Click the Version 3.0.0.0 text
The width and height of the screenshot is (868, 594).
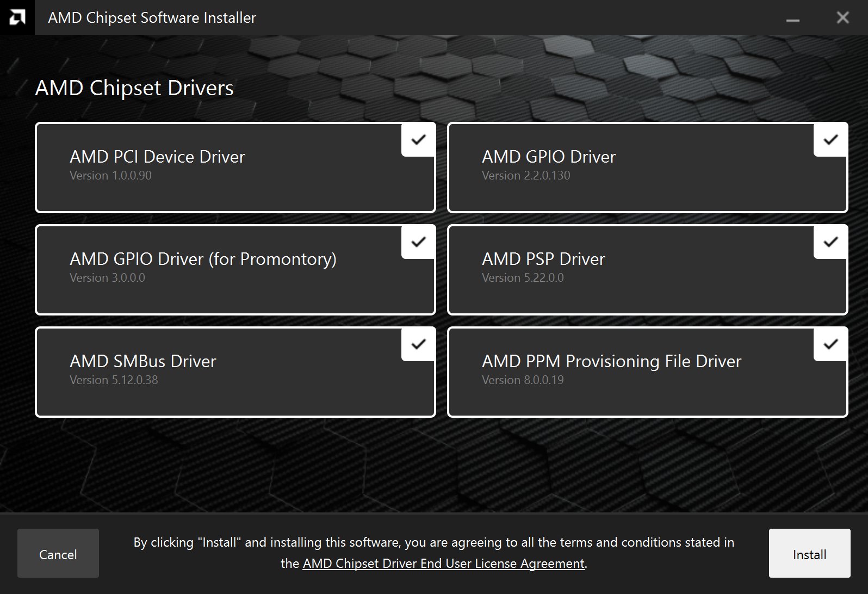click(x=107, y=278)
